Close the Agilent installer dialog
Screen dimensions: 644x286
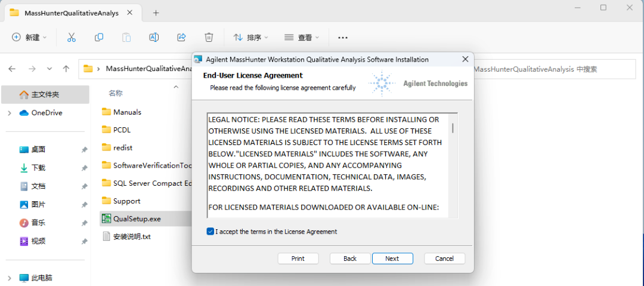(465, 59)
